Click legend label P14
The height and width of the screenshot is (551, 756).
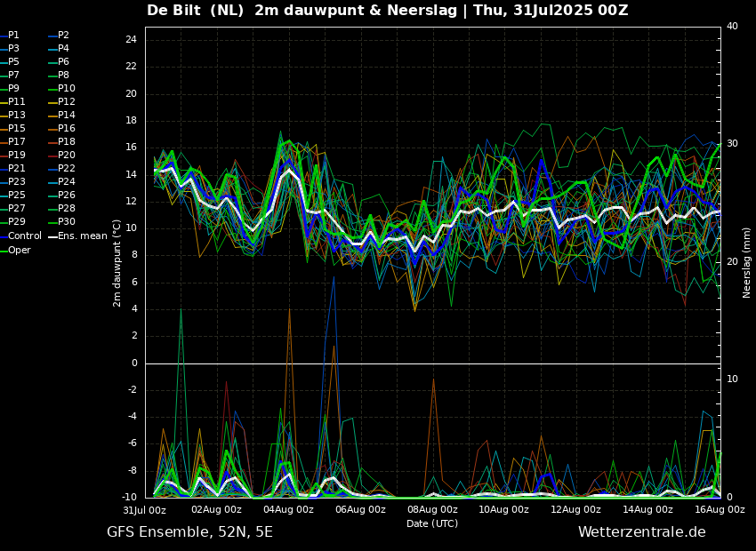(67, 115)
